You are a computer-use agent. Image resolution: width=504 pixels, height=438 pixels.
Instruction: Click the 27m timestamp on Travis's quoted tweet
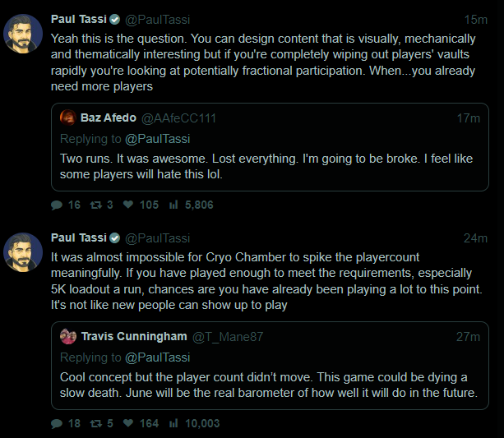click(x=469, y=336)
